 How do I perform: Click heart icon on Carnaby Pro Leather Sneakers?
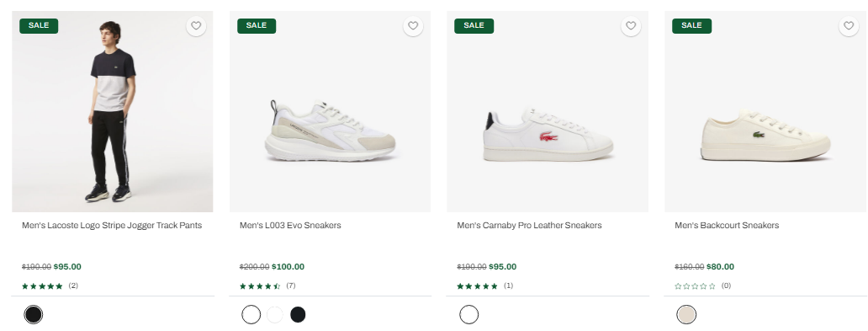[x=631, y=25]
